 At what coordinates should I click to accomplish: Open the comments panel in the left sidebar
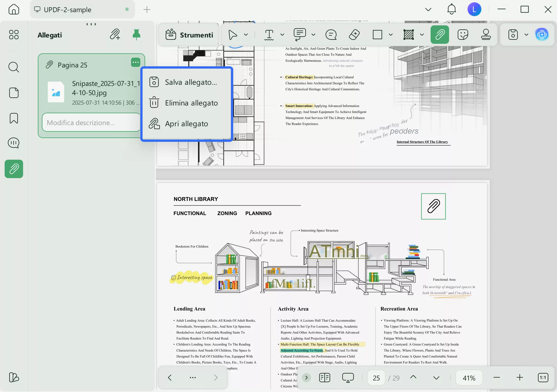[x=14, y=143]
